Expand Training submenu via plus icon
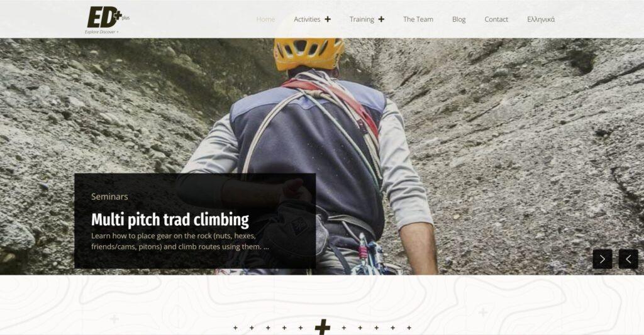This screenshot has width=644, height=335. (x=381, y=19)
